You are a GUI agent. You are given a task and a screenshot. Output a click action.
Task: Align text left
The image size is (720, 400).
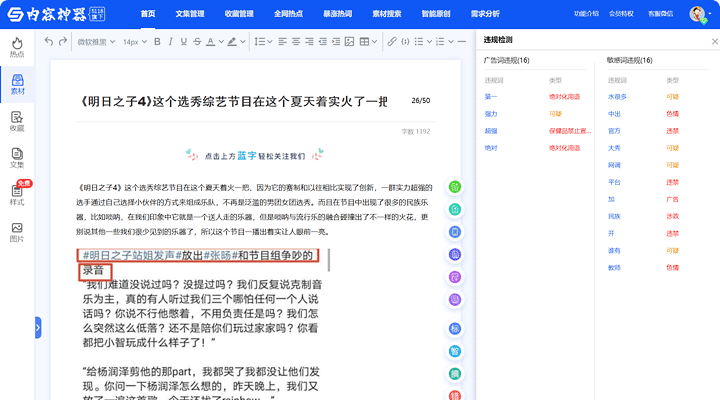(282, 42)
